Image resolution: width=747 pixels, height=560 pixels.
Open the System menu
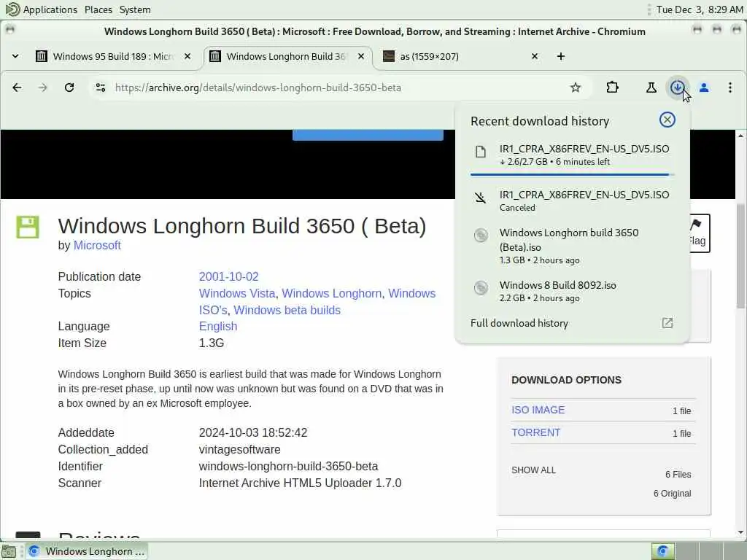[135, 9]
